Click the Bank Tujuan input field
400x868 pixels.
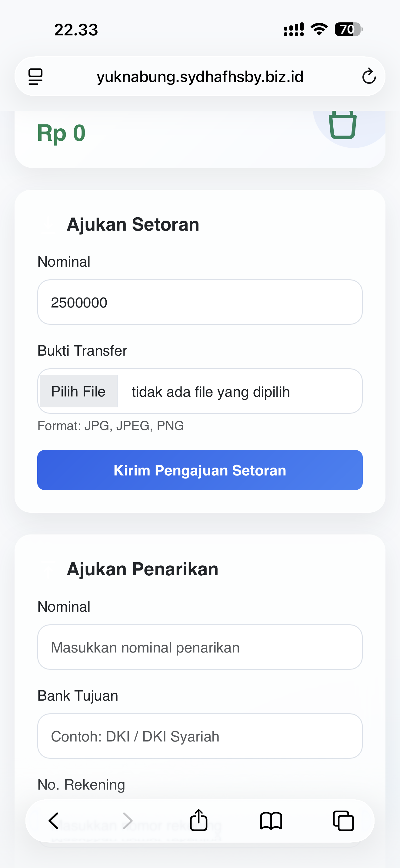[200, 736]
